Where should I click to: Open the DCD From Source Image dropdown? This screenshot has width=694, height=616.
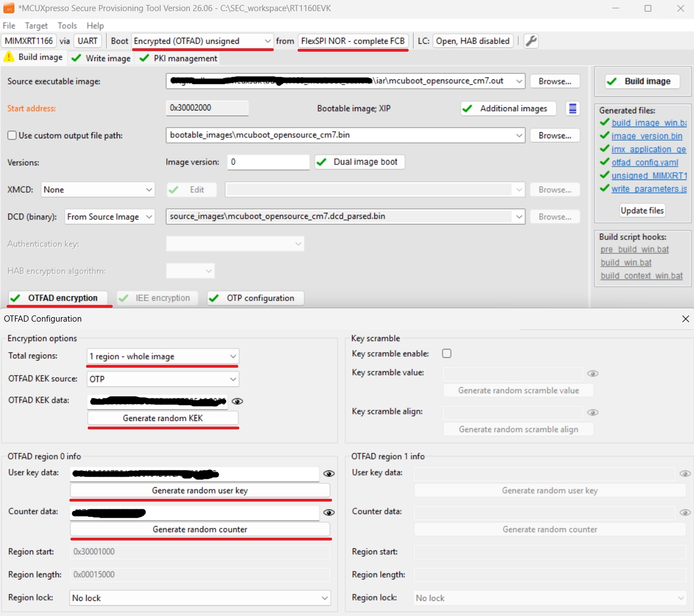click(x=110, y=217)
